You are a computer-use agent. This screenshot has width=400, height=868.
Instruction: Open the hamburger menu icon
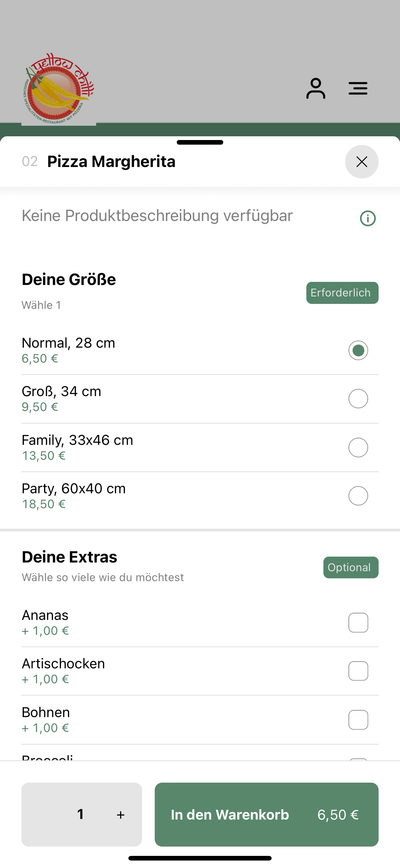click(358, 88)
